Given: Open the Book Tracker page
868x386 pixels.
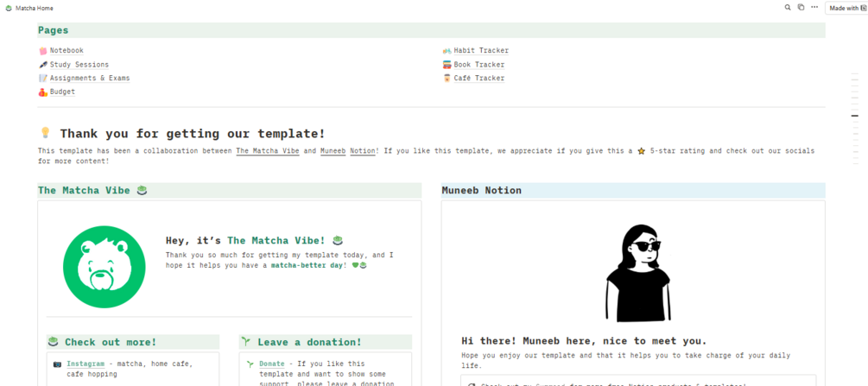Looking at the screenshot, I should point(479,64).
